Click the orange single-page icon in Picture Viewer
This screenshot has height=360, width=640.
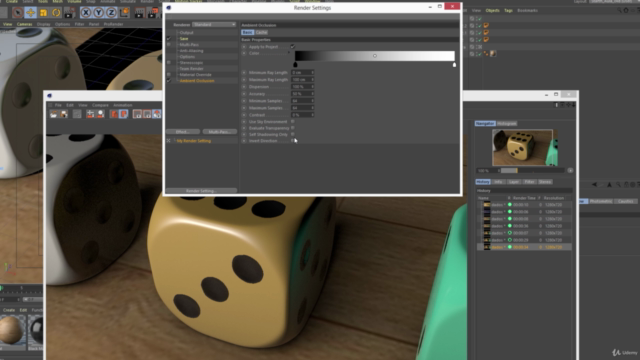[x=114, y=114]
